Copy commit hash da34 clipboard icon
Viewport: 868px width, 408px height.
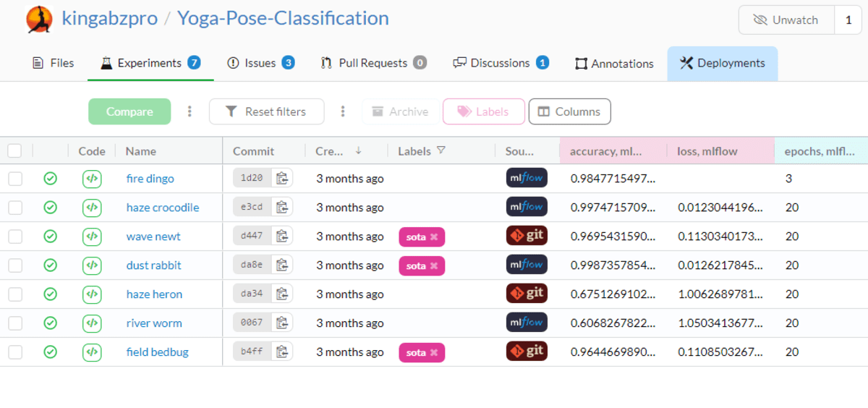[x=282, y=294]
